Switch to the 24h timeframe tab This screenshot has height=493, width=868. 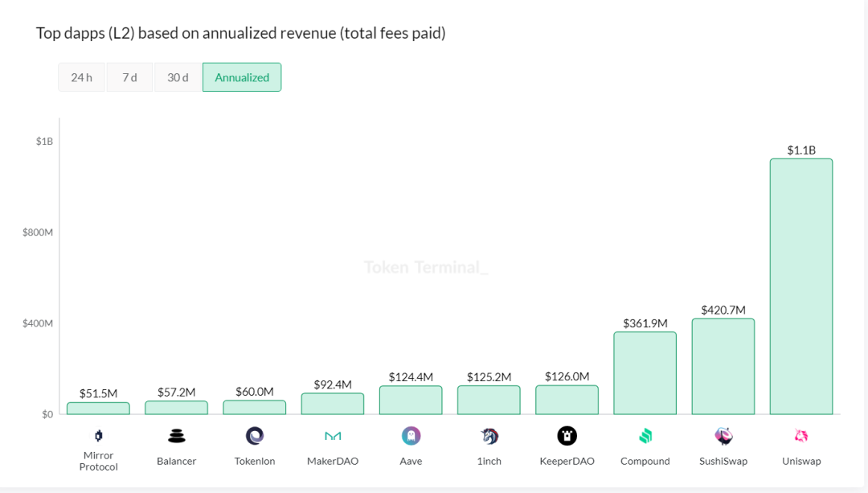[x=81, y=77]
